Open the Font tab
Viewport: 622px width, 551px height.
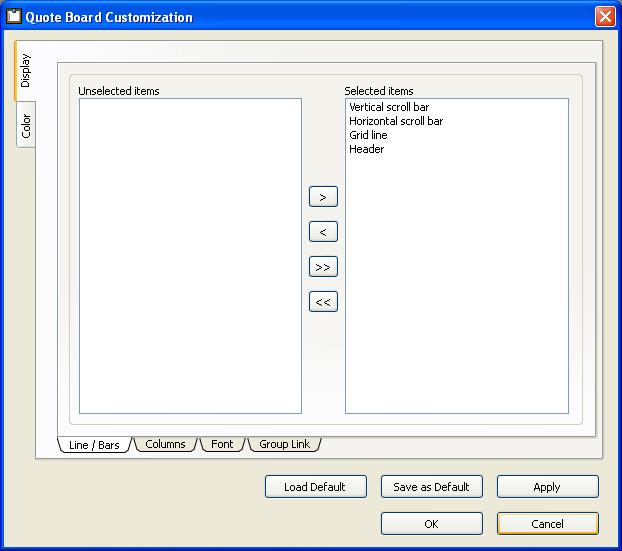(x=222, y=444)
